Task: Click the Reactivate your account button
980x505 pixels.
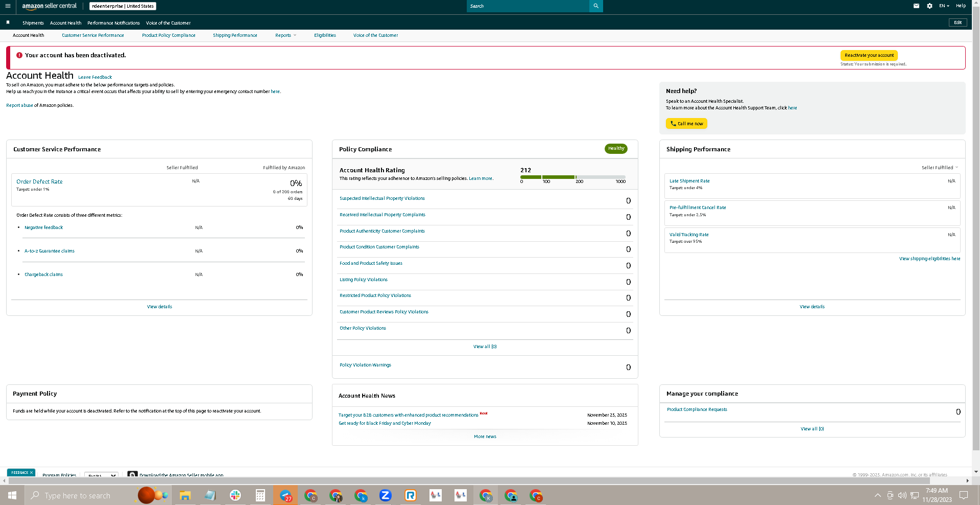Action: click(869, 55)
